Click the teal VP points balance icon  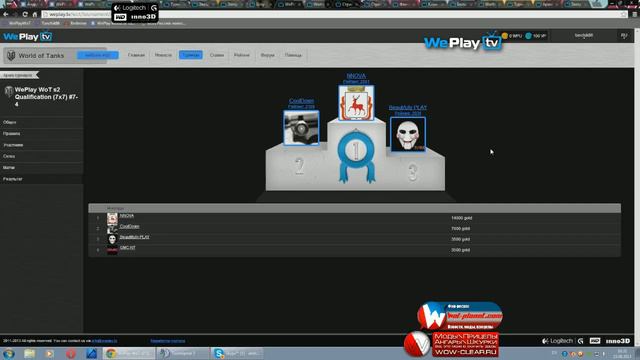(x=529, y=36)
